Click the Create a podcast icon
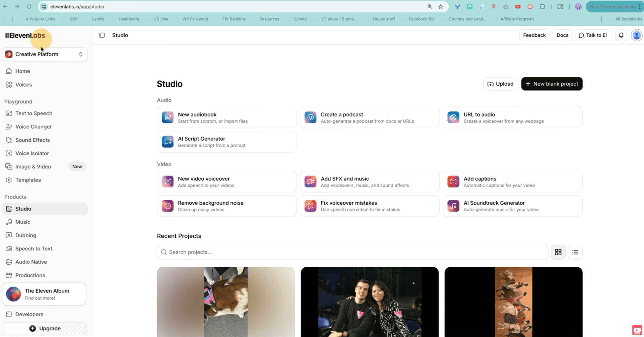Image resolution: width=644 pixels, height=337 pixels. pyautogui.click(x=310, y=117)
